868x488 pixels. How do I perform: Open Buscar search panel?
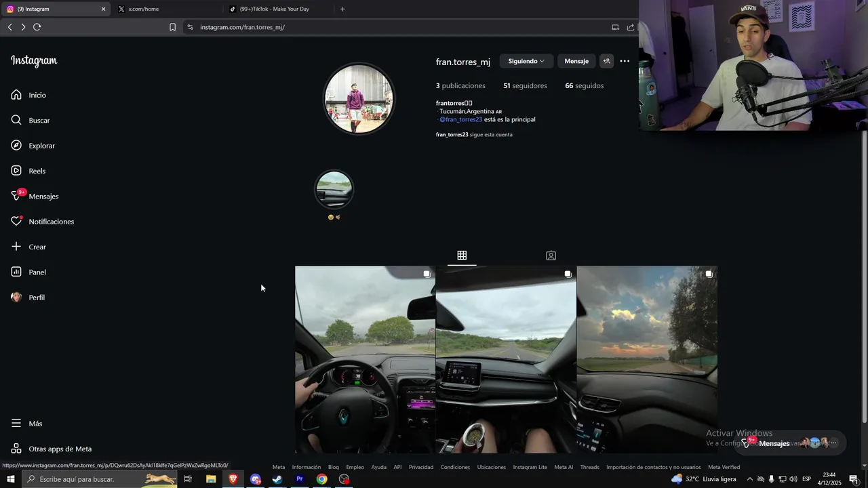[31, 120]
